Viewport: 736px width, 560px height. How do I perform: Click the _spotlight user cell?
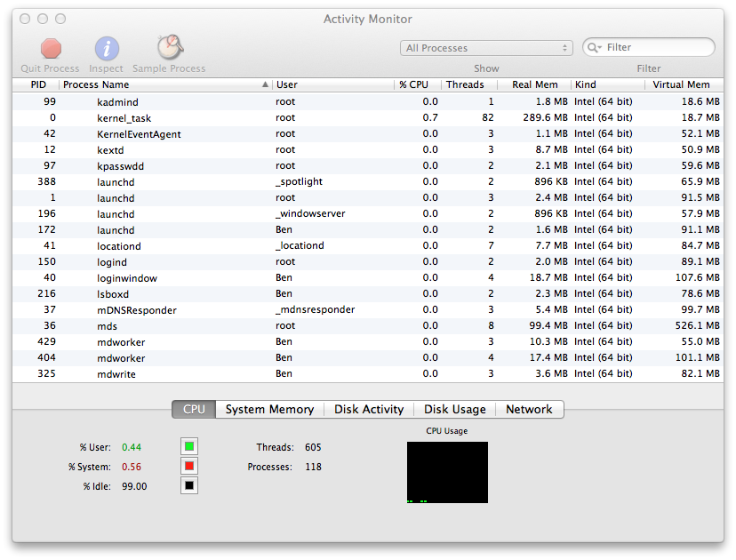pyautogui.click(x=299, y=181)
